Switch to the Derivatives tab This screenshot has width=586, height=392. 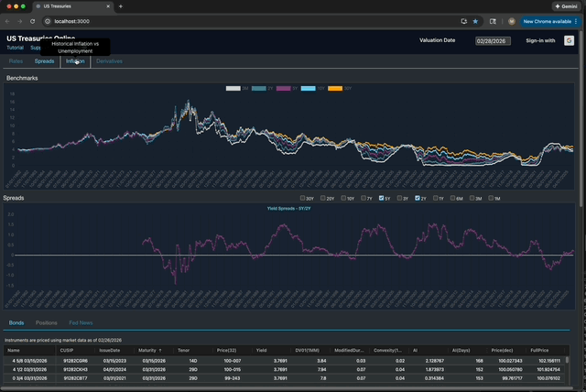pyautogui.click(x=109, y=61)
